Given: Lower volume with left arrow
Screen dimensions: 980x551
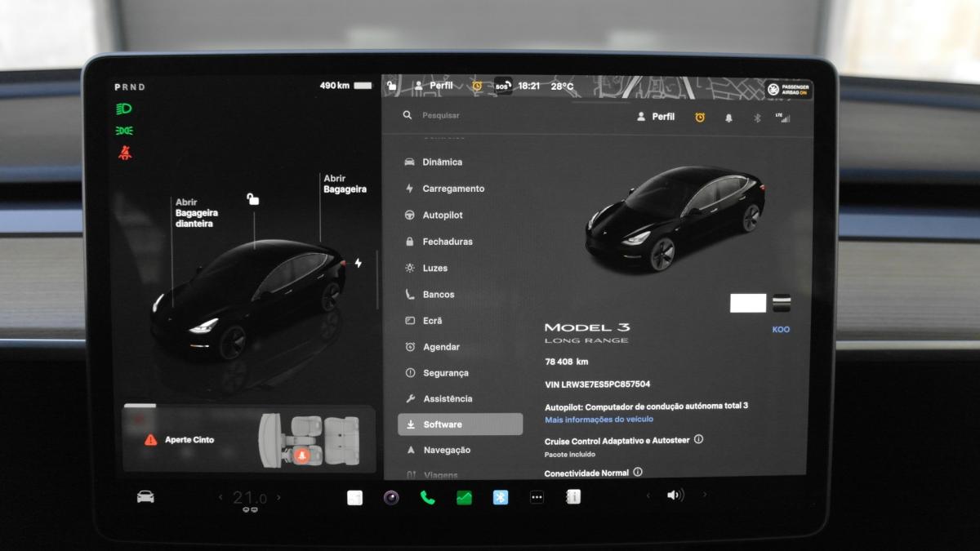Looking at the screenshot, I should tap(648, 495).
